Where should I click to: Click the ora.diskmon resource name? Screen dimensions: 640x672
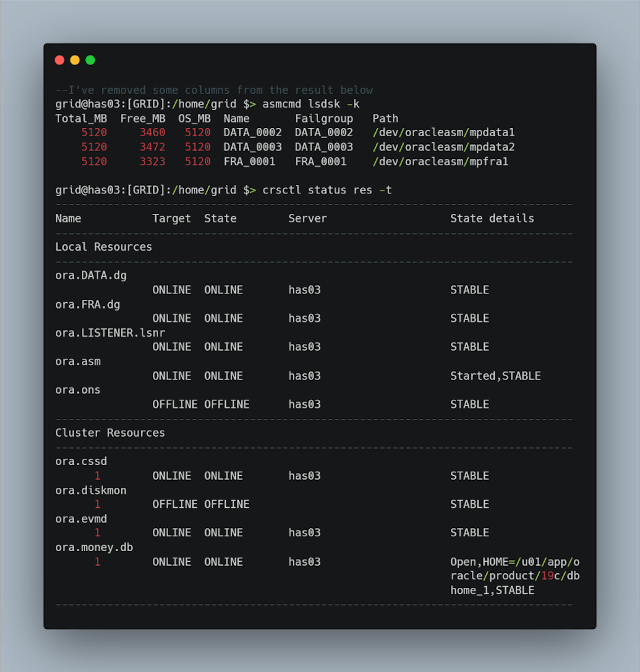pyautogui.click(x=91, y=490)
